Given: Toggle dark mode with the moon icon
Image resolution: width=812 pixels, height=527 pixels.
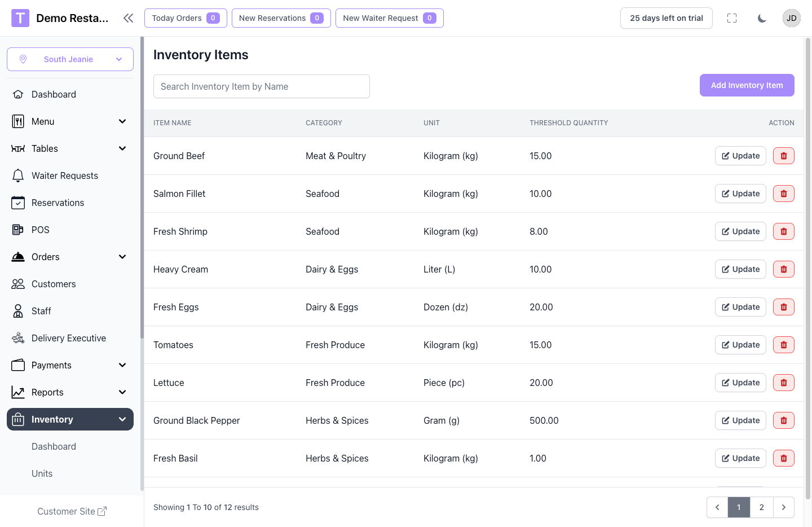Looking at the screenshot, I should tap(762, 18).
